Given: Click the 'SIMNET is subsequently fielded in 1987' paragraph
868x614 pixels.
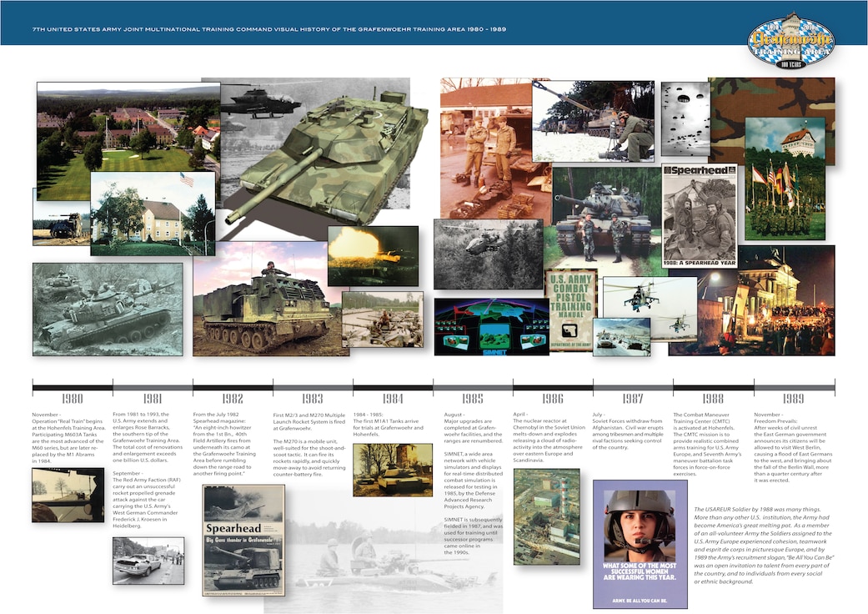Looking at the screenshot, I should pyautogui.click(x=474, y=536).
